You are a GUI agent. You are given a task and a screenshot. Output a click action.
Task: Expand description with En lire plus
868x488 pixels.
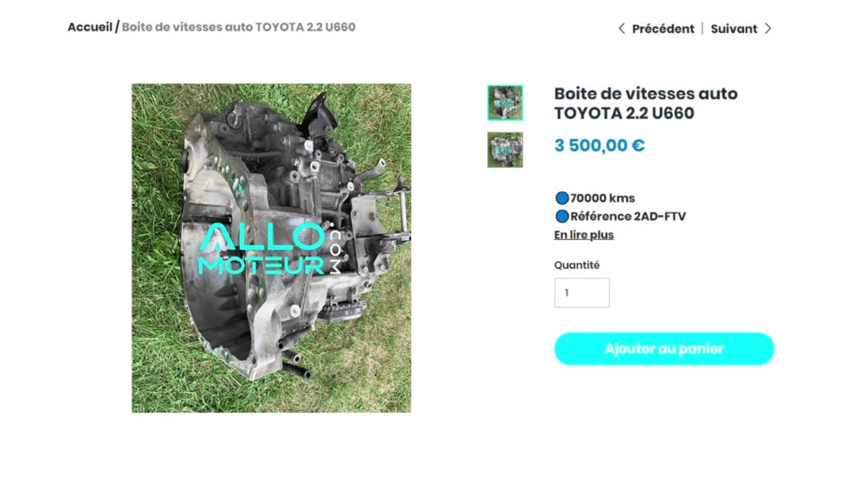tap(584, 235)
